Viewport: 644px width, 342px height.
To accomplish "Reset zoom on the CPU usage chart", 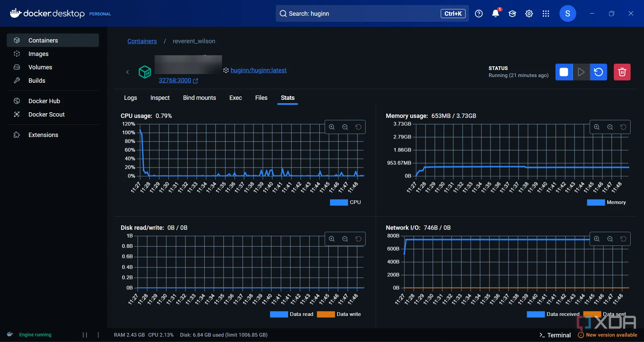I will click(358, 127).
